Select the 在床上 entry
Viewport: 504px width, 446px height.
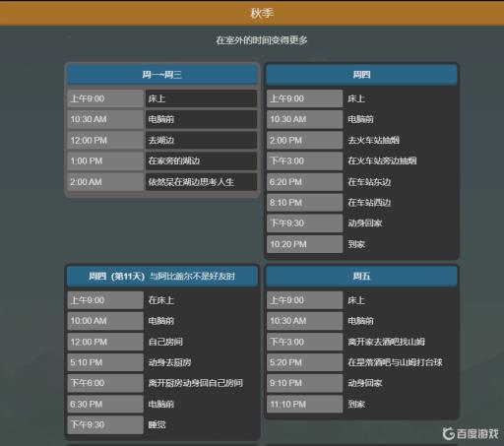click(160, 300)
